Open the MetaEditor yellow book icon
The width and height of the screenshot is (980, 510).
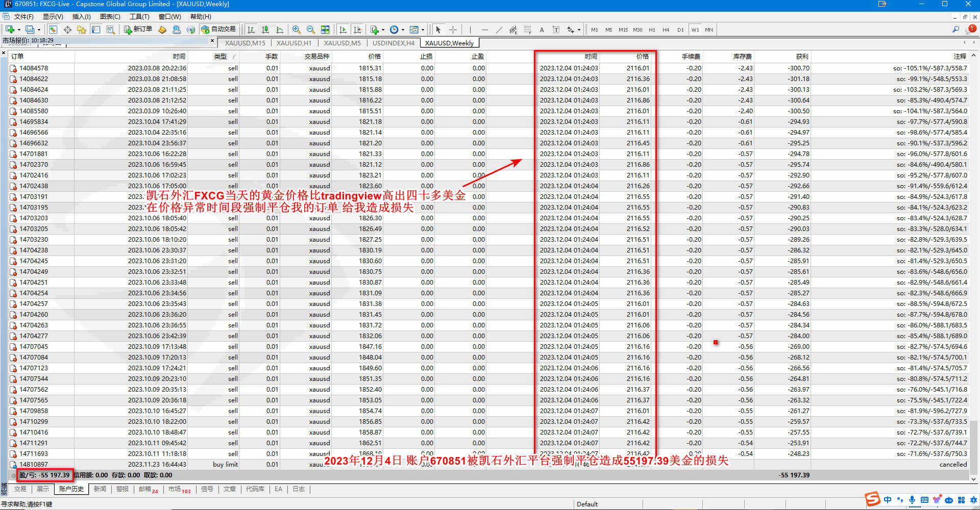point(162,30)
